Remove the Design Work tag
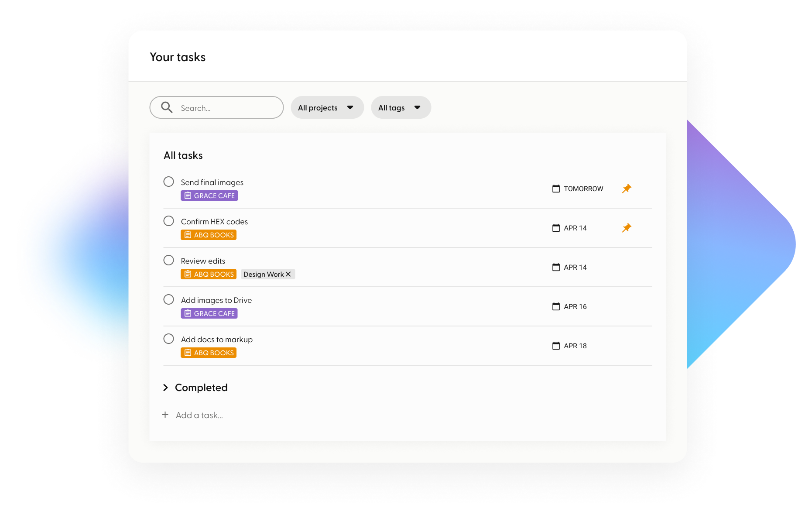Viewport: 812px width, 515px height. pos(288,274)
